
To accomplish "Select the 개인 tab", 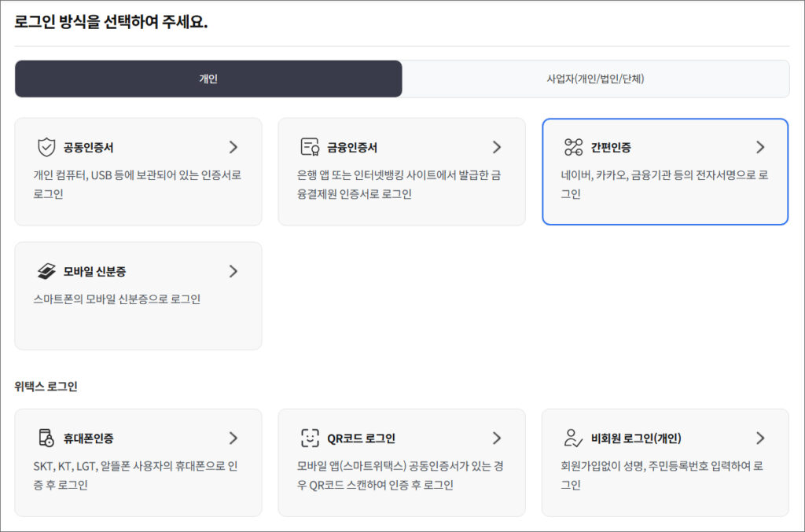I will [x=208, y=79].
